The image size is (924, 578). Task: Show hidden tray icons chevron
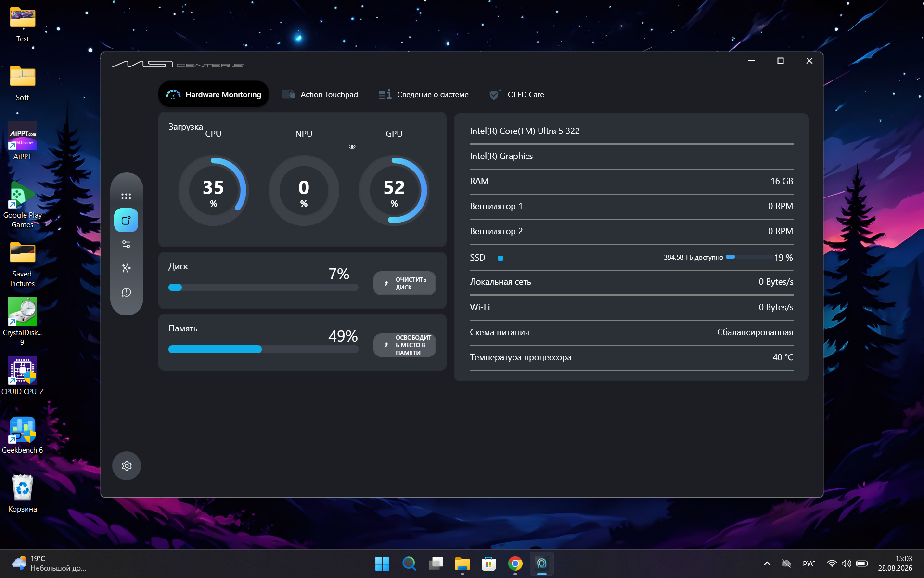[767, 564]
